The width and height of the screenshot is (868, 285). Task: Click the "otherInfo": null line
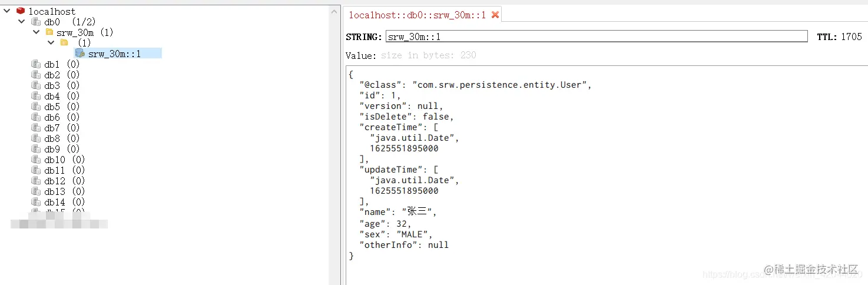pyautogui.click(x=404, y=245)
